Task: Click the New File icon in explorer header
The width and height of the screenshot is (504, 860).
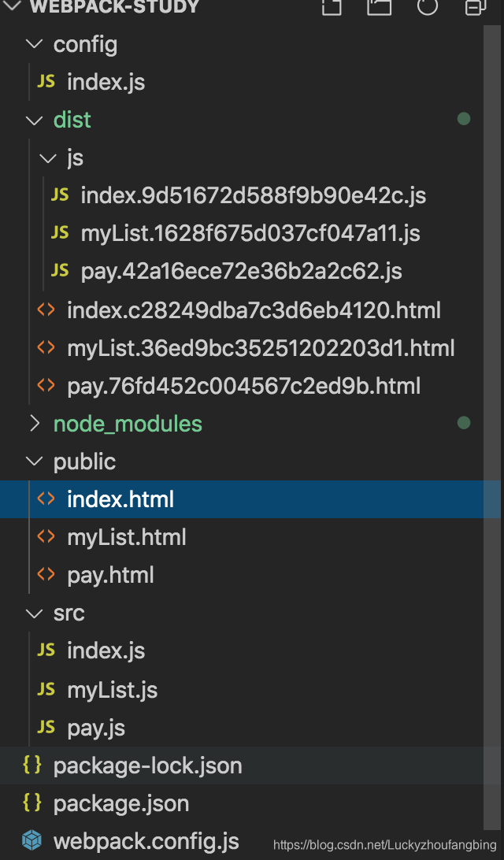Action: tap(332, 6)
